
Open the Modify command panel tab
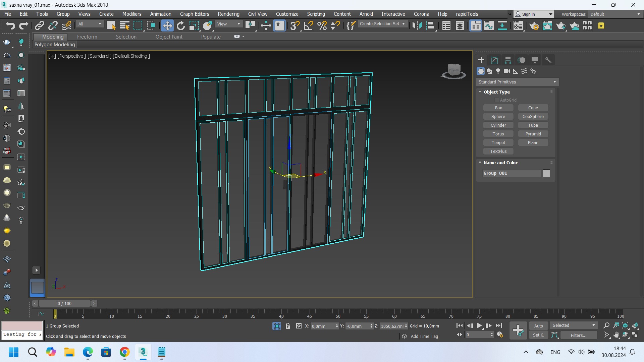coord(494,60)
